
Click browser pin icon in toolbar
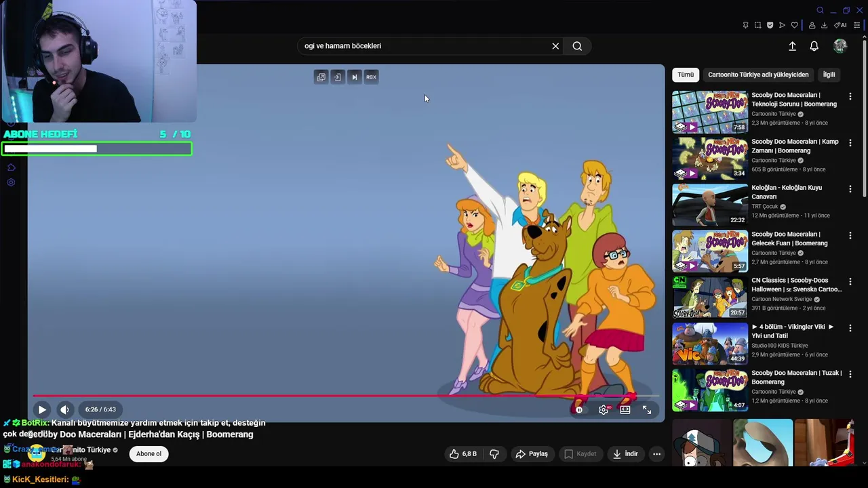(746, 25)
